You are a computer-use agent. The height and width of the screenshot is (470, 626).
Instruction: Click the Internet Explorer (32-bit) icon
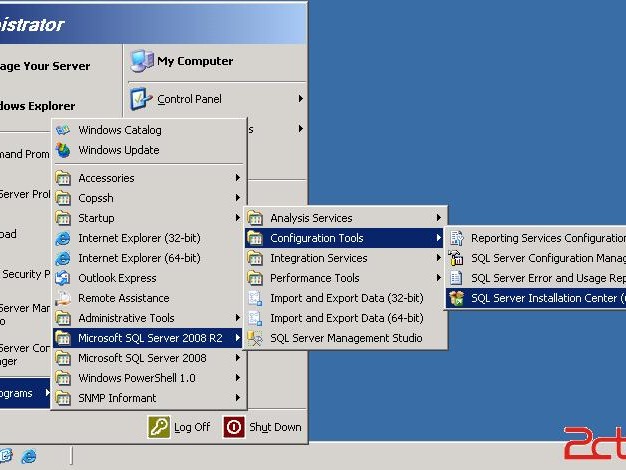click(x=63, y=238)
